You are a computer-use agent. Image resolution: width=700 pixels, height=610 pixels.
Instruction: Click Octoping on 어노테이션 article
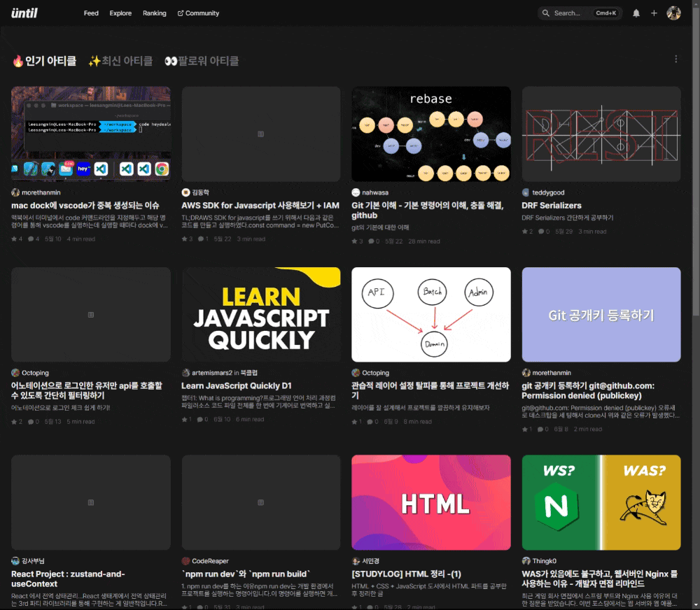(35, 373)
